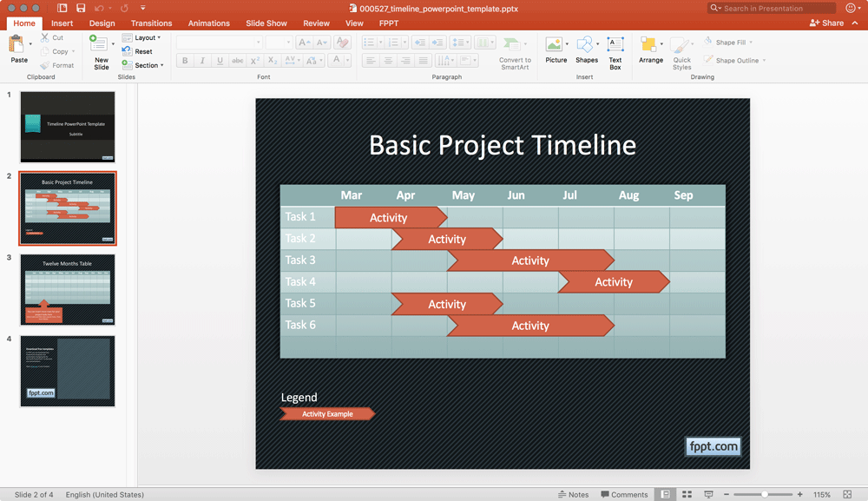The width and height of the screenshot is (868, 501).
Task: Toggle underline formatting
Action: pyautogui.click(x=218, y=60)
